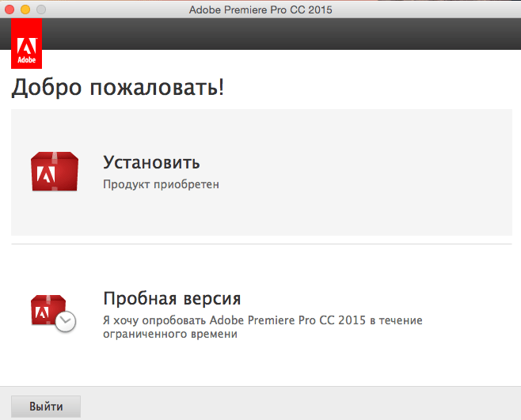
Task: Click the Добро пожаловать! heading
Action: 117,88
